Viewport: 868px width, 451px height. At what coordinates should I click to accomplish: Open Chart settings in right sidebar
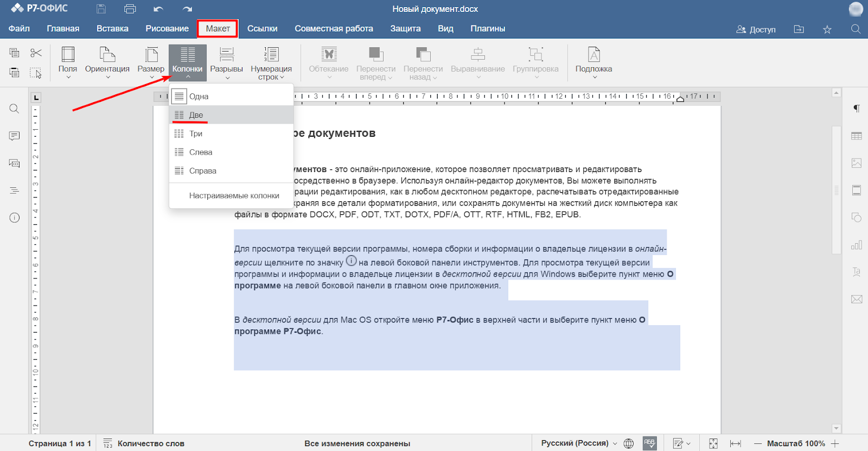pos(857,245)
